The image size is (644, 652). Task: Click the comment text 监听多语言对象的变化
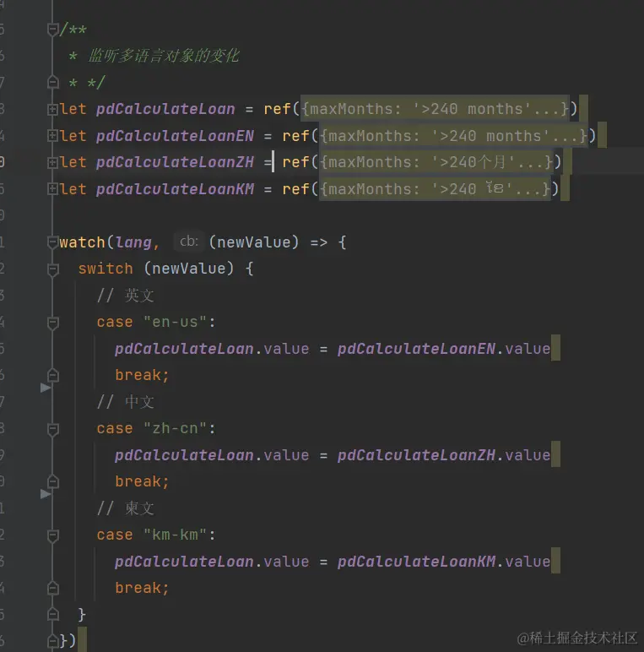pyautogui.click(x=163, y=56)
